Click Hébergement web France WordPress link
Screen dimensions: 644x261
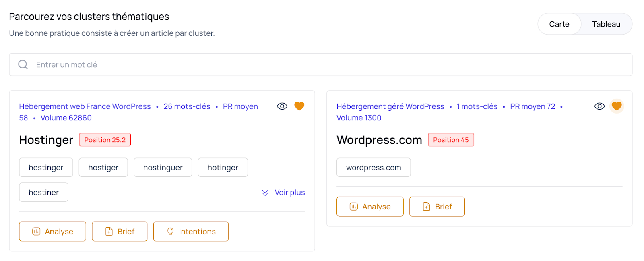(x=85, y=106)
